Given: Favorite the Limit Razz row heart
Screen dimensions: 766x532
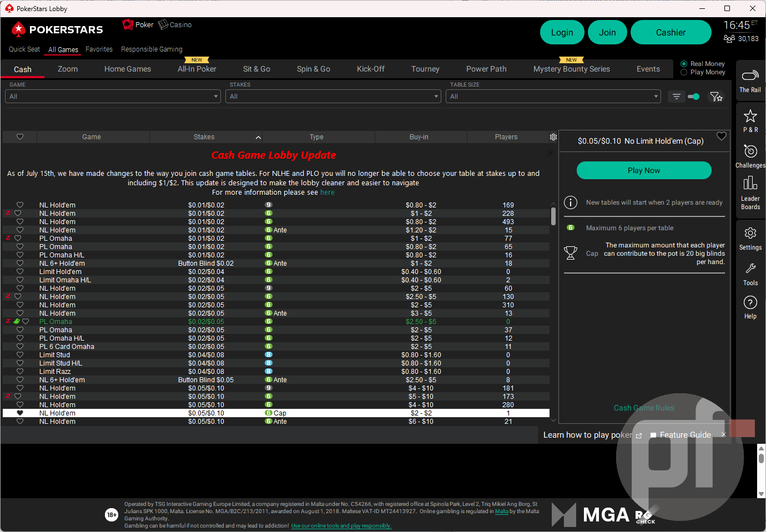Looking at the screenshot, I should pyautogui.click(x=20, y=372).
